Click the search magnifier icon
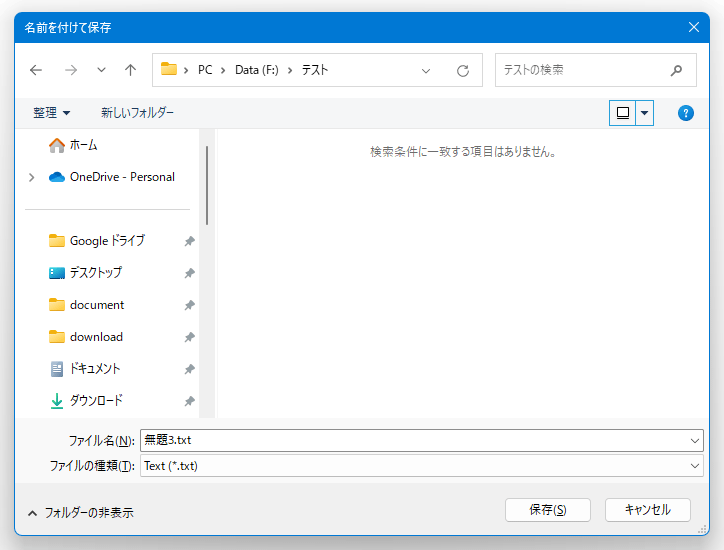Image resolution: width=724 pixels, height=550 pixels. pos(676,70)
